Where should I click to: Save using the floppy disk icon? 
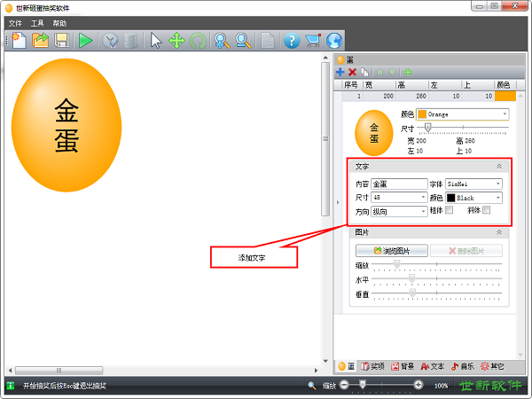pyautogui.click(x=61, y=41)
